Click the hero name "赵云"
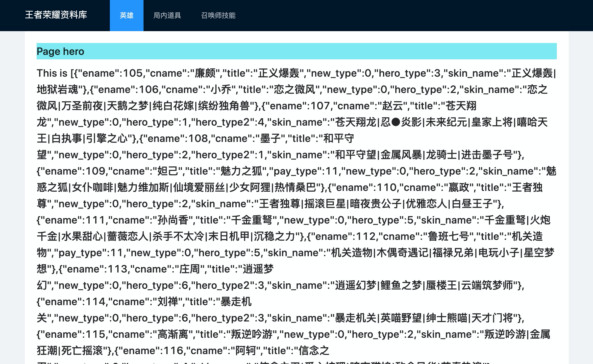 pos(393,106)
